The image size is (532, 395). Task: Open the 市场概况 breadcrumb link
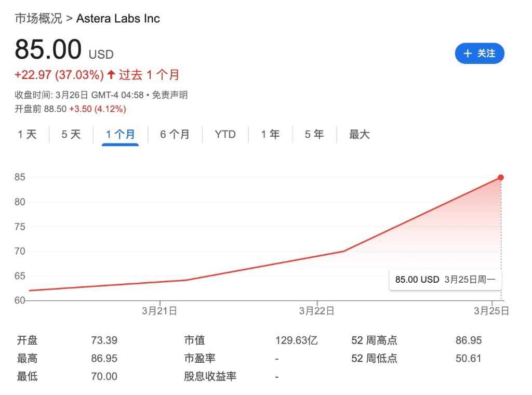coord(38,18)
